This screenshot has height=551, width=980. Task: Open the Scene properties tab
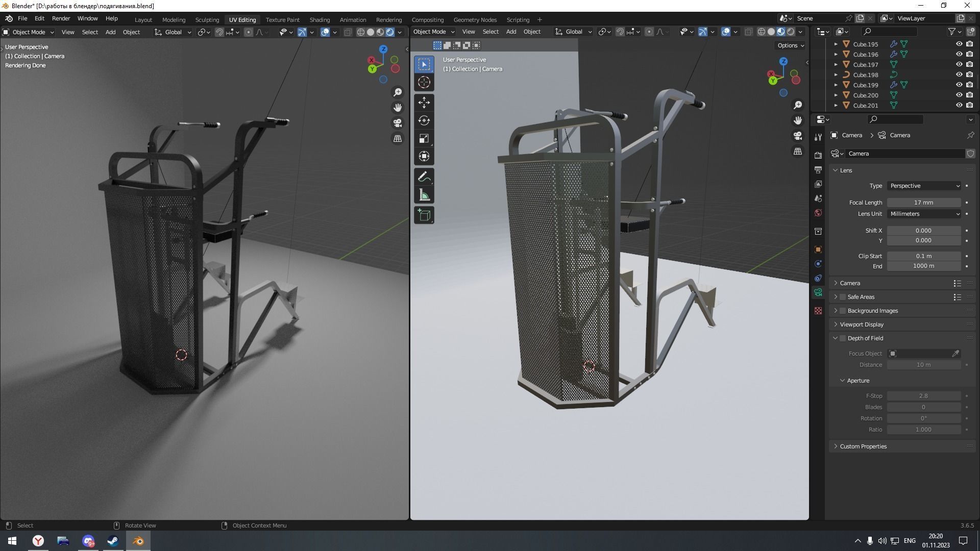click(x=818, y=198)
